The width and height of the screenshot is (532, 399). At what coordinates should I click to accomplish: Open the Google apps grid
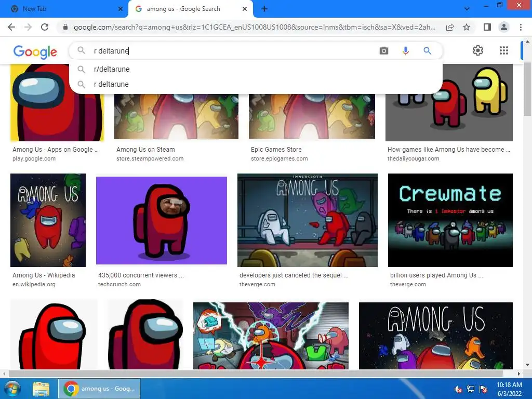pos(504,50)
